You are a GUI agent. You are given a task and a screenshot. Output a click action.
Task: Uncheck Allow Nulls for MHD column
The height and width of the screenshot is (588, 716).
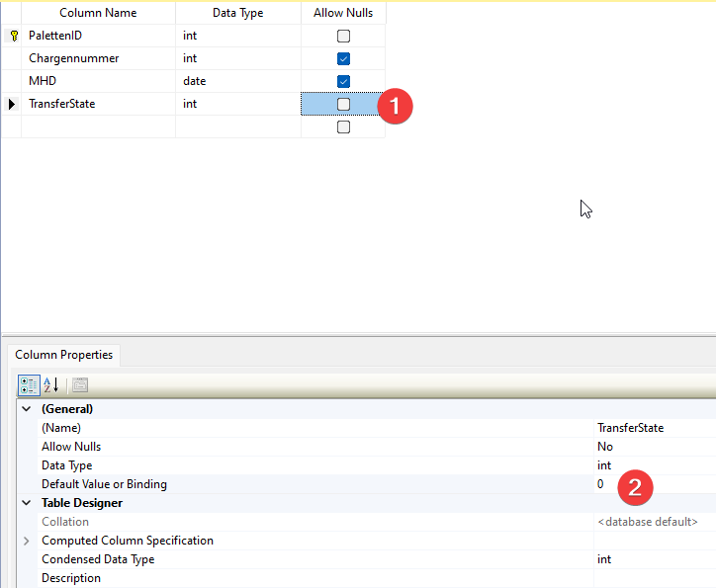click(343, 81)
